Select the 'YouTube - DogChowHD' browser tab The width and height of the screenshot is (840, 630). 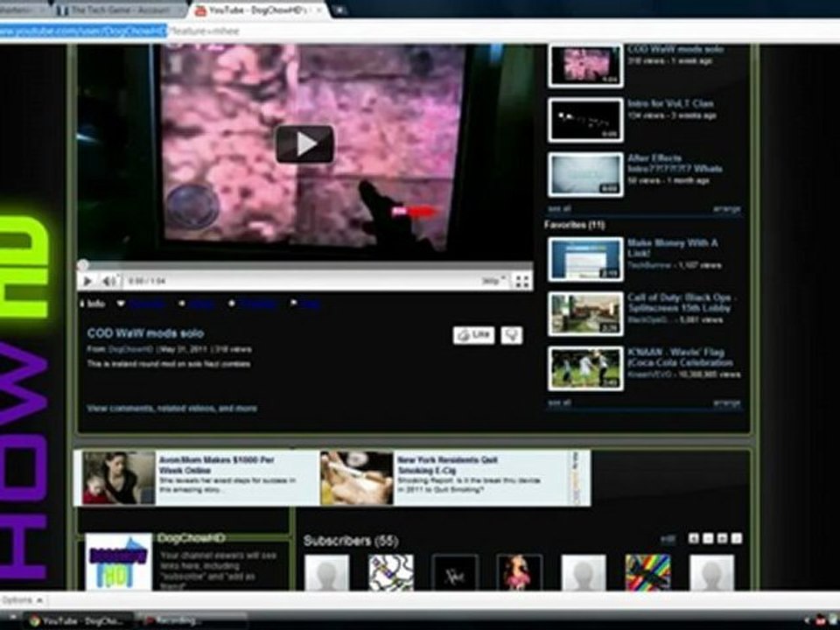(259, 10)
